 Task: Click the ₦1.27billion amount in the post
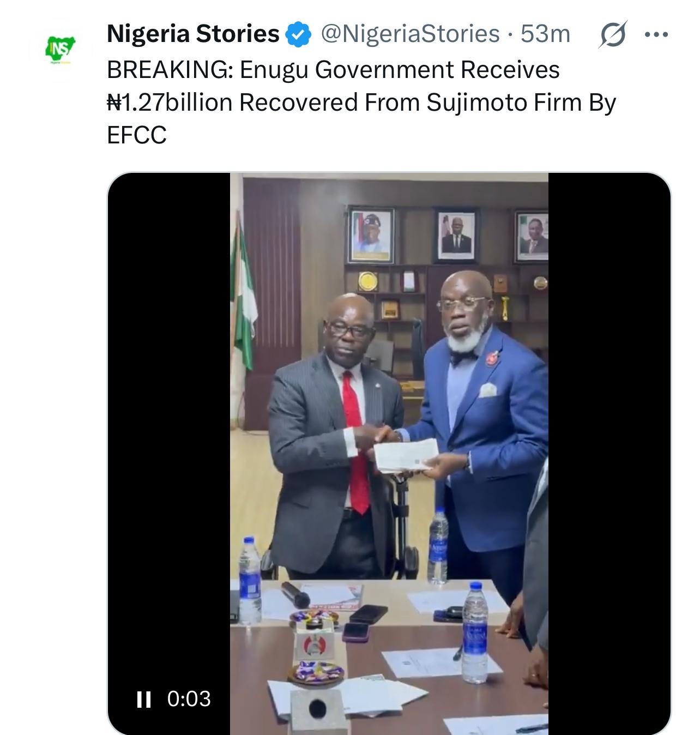170,103
